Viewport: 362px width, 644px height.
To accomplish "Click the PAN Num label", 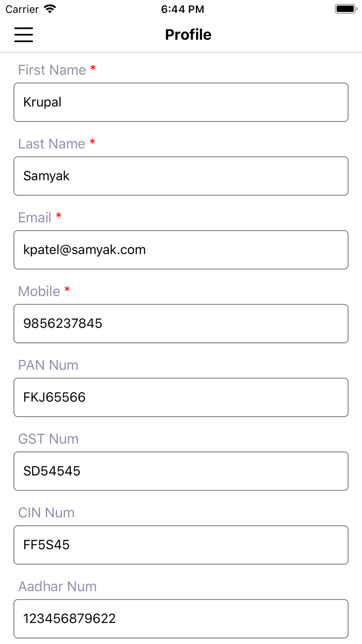I will tap(48, 365).
